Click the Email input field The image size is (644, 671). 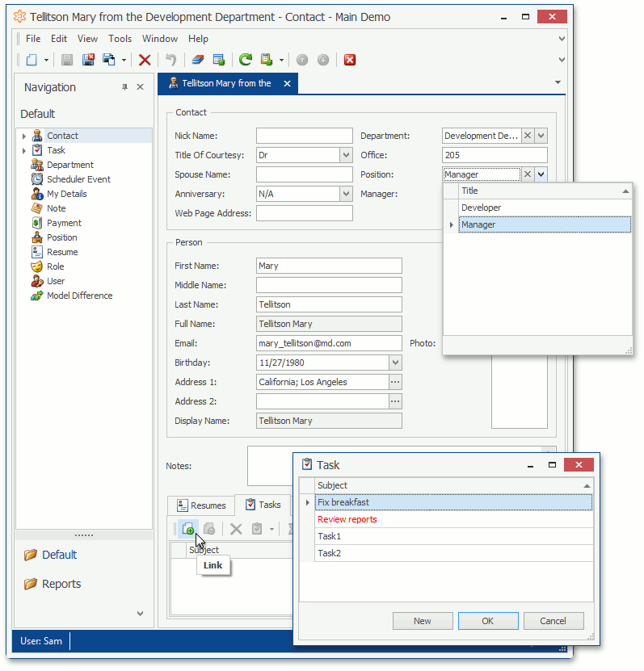(329, 343)
